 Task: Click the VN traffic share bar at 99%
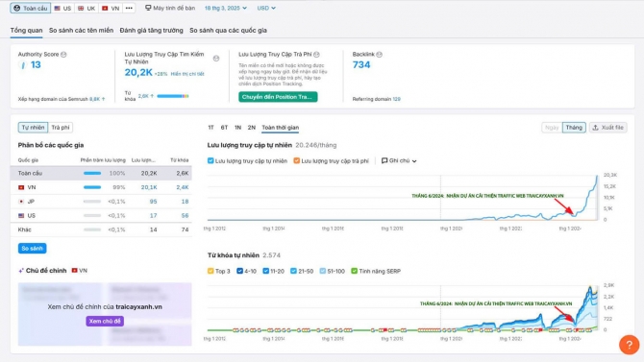click(92, 187)
